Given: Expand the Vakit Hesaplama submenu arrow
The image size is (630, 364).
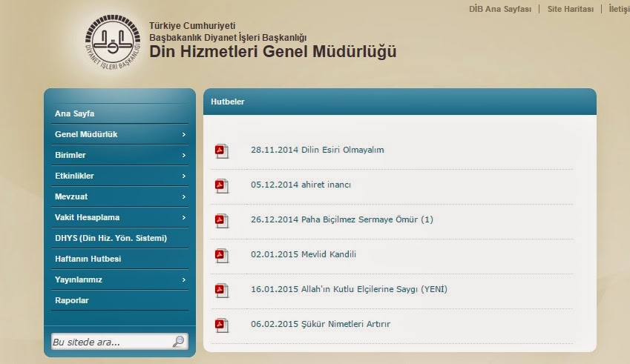Looking at the screenshot, I should [183, 217].
